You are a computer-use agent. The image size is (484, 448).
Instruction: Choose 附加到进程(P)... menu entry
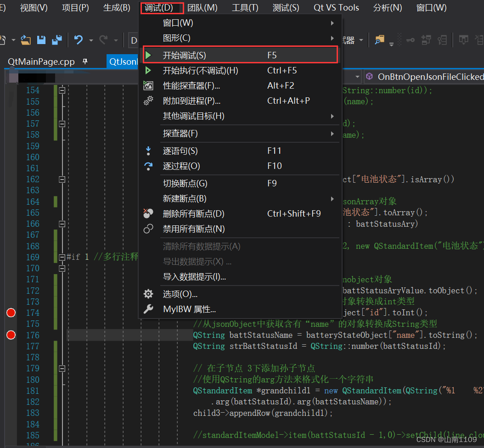point(241,101)
